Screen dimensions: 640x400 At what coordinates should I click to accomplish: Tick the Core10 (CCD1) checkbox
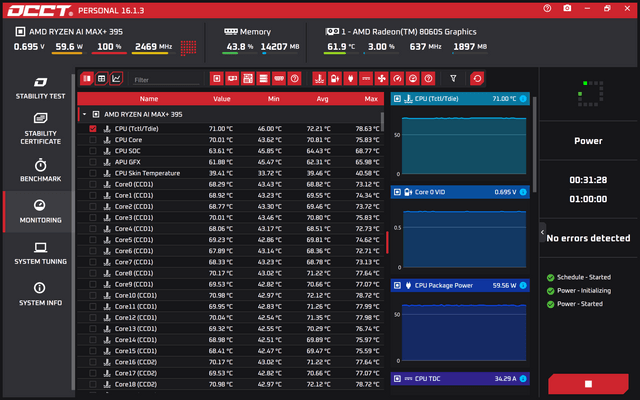(93, 296)
